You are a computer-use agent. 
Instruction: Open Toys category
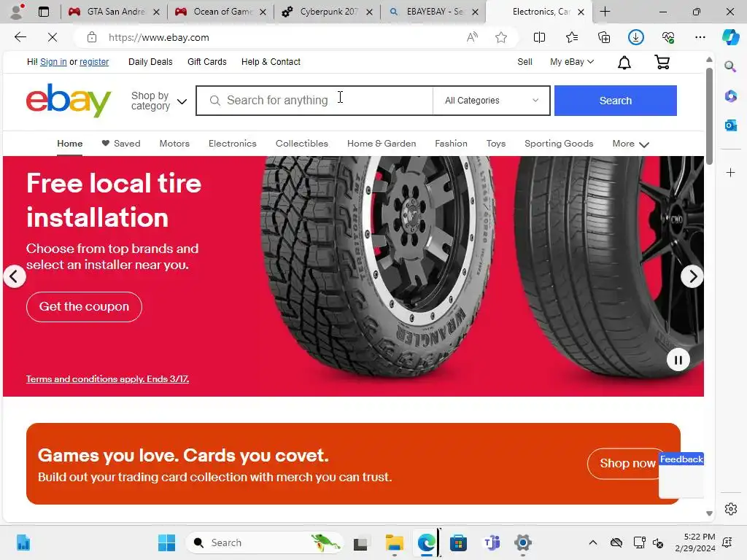496,144
